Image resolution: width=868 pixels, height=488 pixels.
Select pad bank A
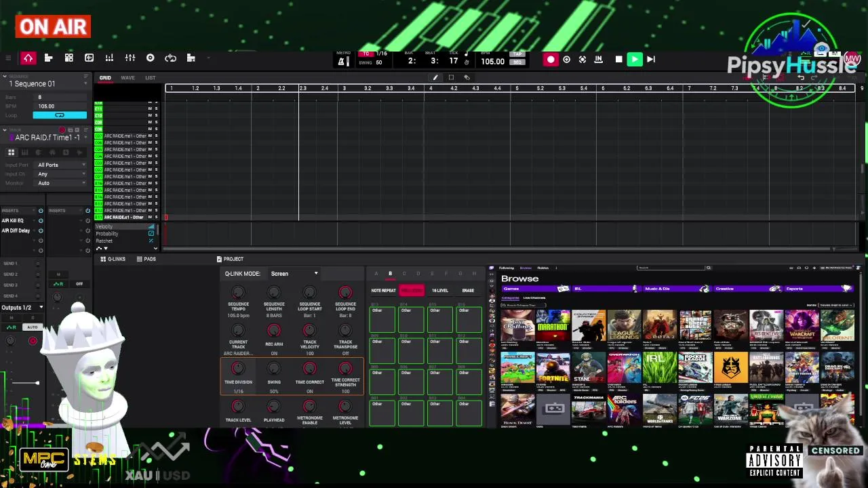[x=376, y=274]
